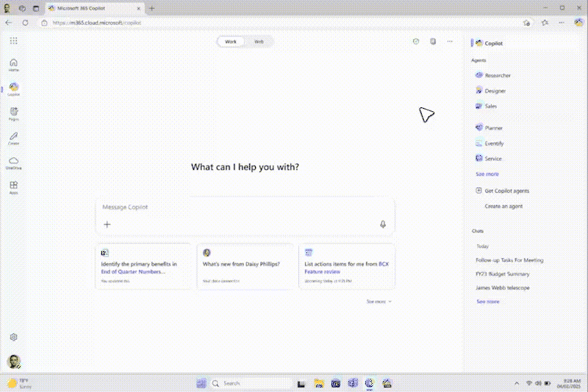
Task: Open Pages in the left sidebar
Action: pos(13,114)
